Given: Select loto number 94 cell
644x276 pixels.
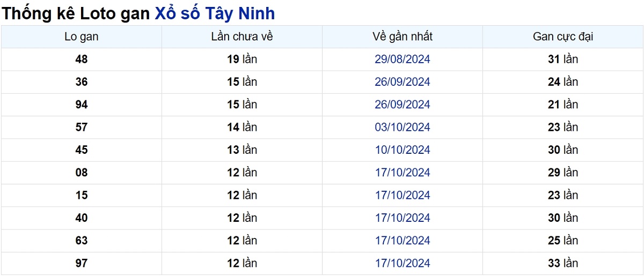Looking at the screenshot, I should click(82, 105).
